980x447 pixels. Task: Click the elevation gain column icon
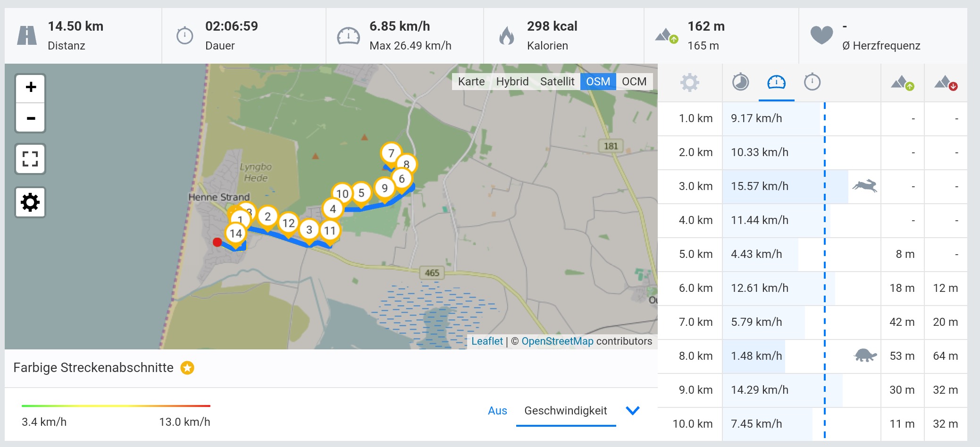(x=903, y=83)
